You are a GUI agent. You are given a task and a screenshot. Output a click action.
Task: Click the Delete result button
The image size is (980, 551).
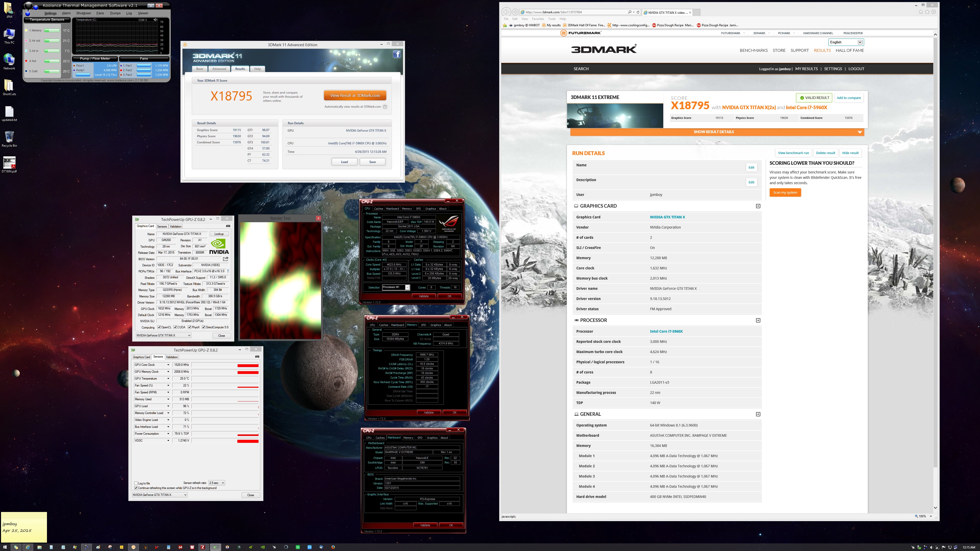pos(826,153)
